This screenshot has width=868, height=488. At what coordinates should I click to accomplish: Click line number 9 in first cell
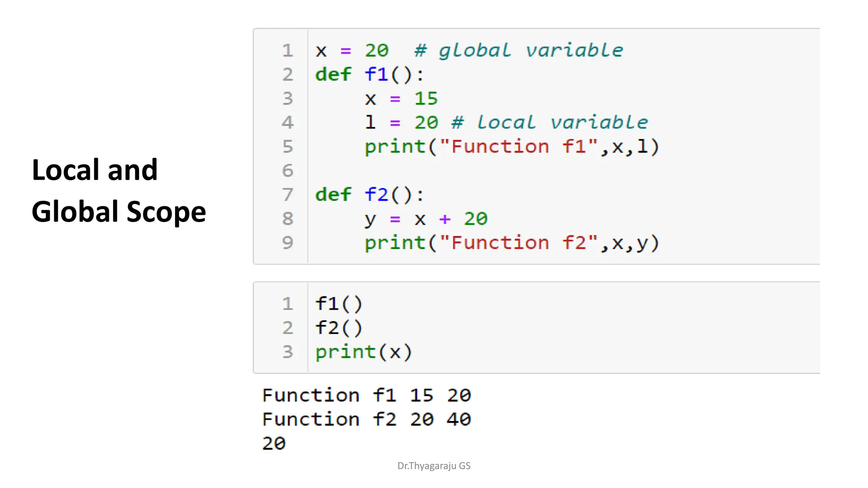coord(288,243)
